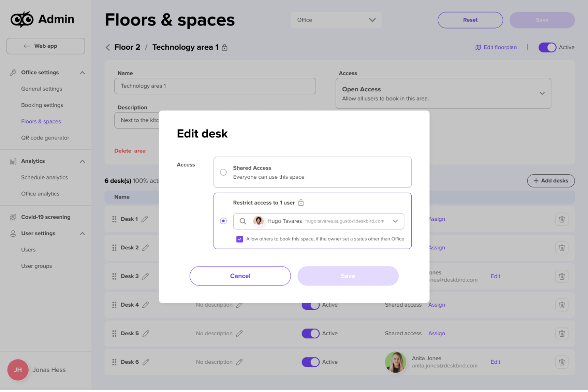This screenshot has height=392, width=588.
Task: Expand the Open Access dropdown
Action: coord(542,93)
